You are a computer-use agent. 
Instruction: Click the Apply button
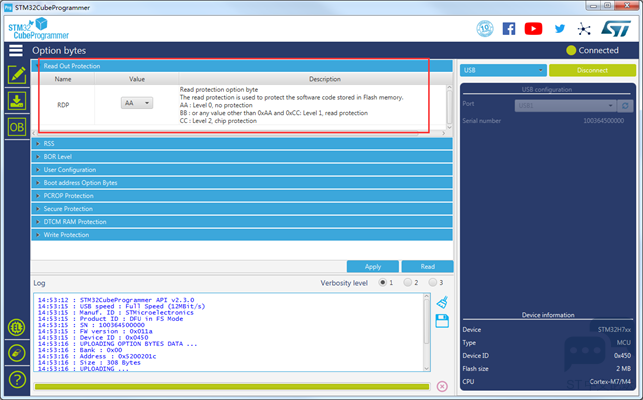click(x=373, y=267)
